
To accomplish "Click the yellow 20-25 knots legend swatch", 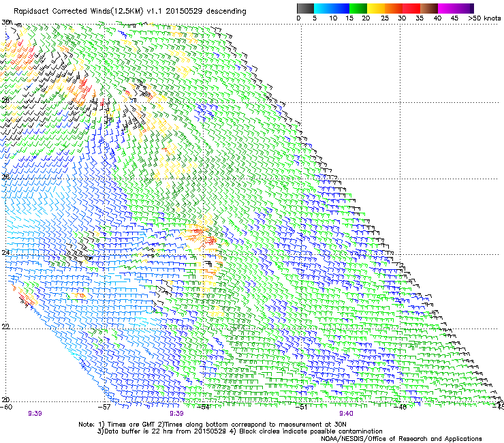I will [376, 8].
